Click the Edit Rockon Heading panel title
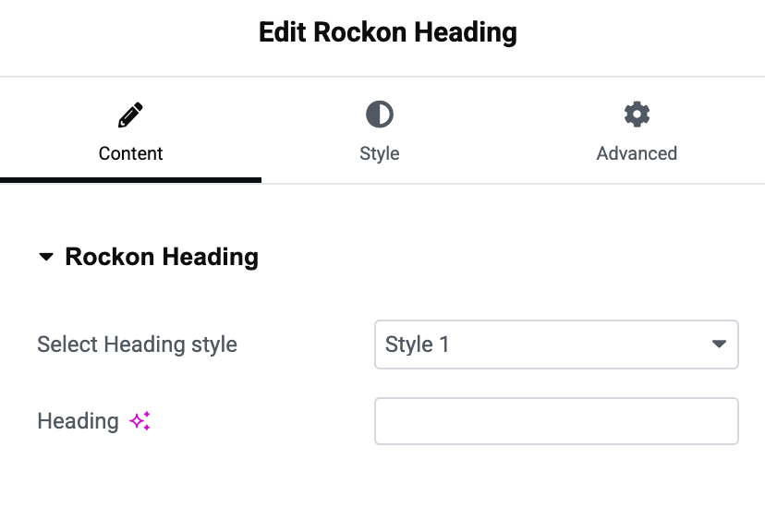Image resolution: width=765 pixels, height=532 pixels. point(387,32)
